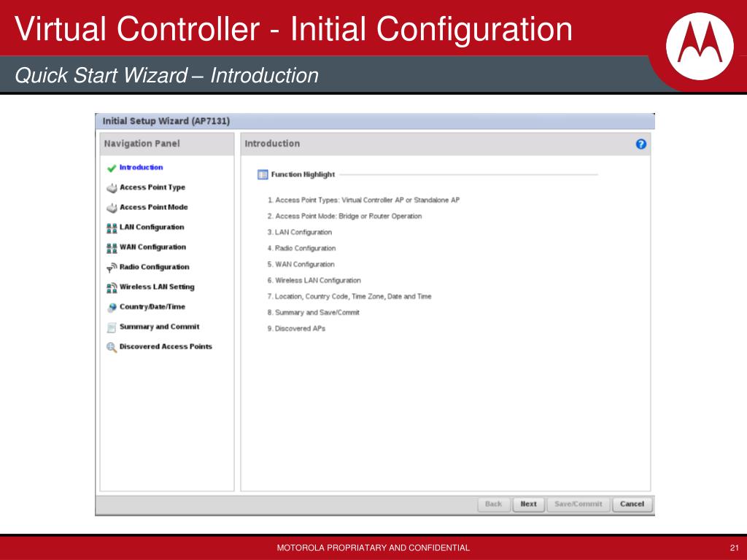747x560 pixels.
Task: Click the WAN Configuration network icon
Action: click(112, 248)
